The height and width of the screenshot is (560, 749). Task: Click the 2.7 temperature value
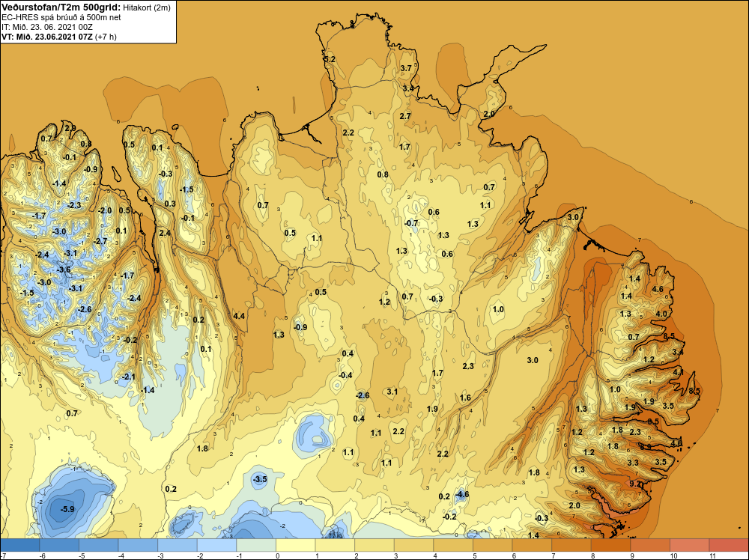click(405, 116)
